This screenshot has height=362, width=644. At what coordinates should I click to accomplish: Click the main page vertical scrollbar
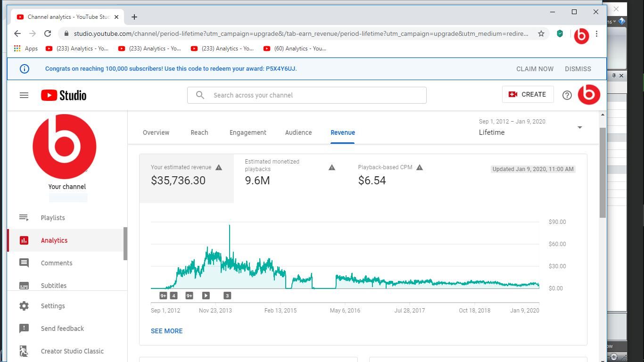pyautogui.click(x=603, y=173)
